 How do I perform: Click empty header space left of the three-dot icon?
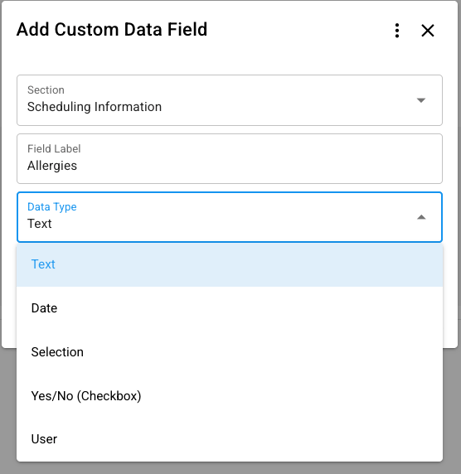pyautogui.click(x=300, y=30)
